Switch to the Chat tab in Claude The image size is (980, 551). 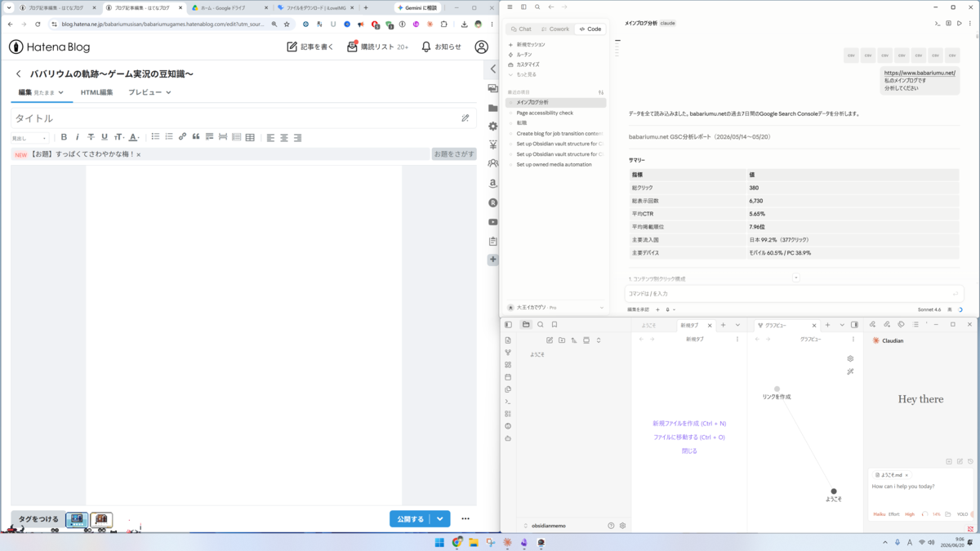click(x=521, y=29)
